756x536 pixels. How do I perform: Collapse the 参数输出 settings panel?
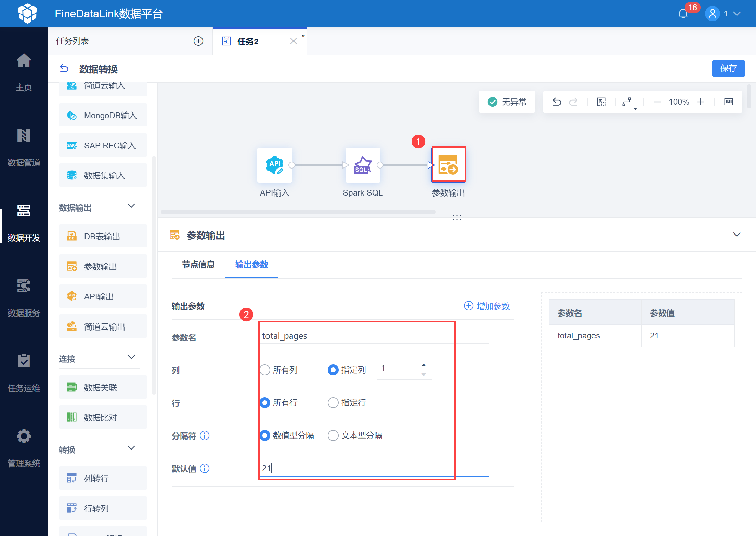[737, 234]
